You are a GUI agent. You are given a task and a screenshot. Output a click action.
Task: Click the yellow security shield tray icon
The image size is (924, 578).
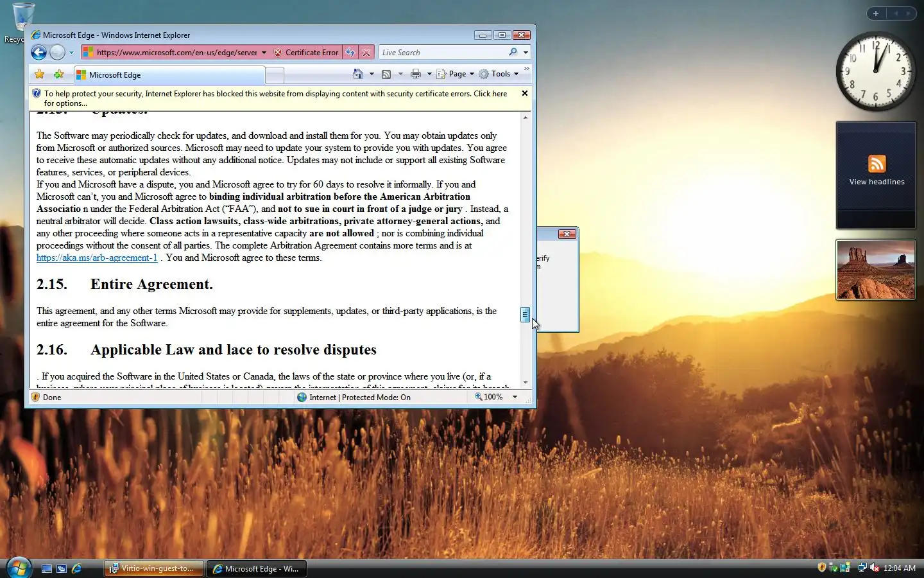tap(821, 567)
